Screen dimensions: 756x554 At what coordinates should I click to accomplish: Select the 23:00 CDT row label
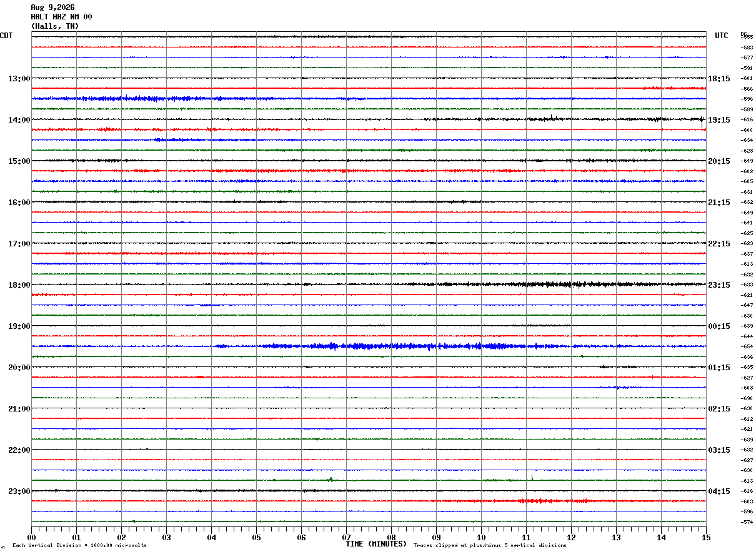click(19, 491)
